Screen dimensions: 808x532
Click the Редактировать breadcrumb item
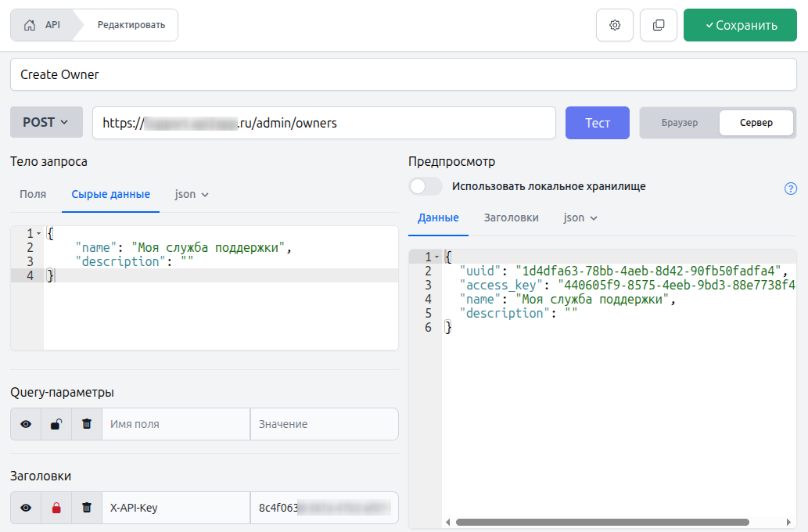click(131, 25)
